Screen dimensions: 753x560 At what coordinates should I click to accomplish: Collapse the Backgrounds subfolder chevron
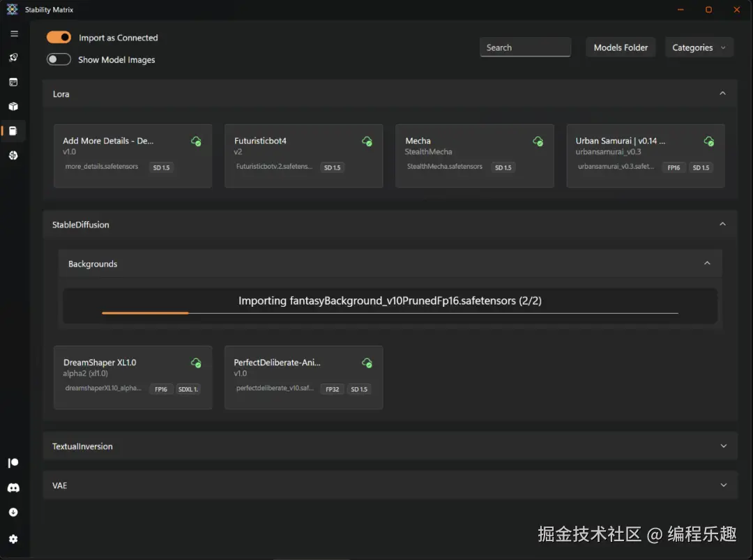point(707,263)
